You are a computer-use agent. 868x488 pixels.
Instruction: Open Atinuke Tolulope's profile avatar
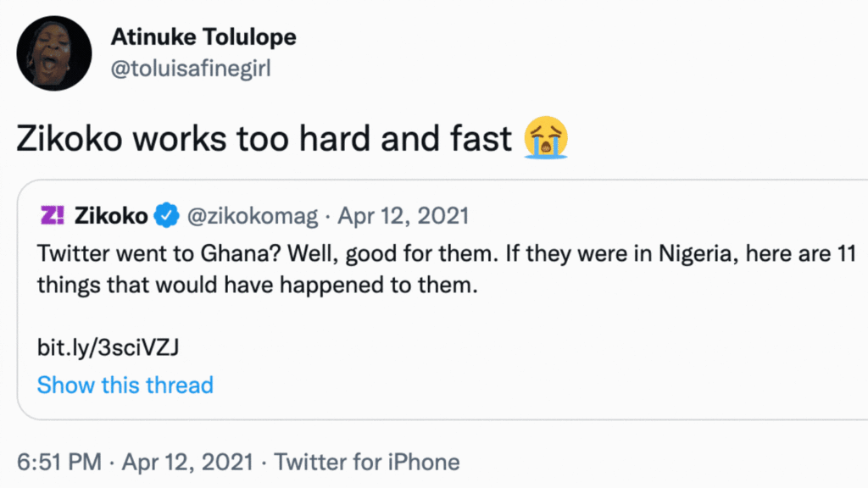coord(53,53)
